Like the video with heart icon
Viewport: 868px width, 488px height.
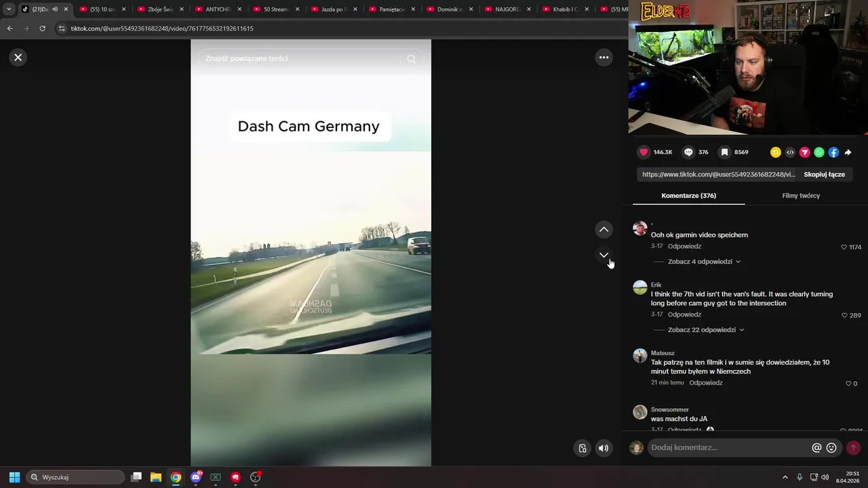click(x=644, y=152)
